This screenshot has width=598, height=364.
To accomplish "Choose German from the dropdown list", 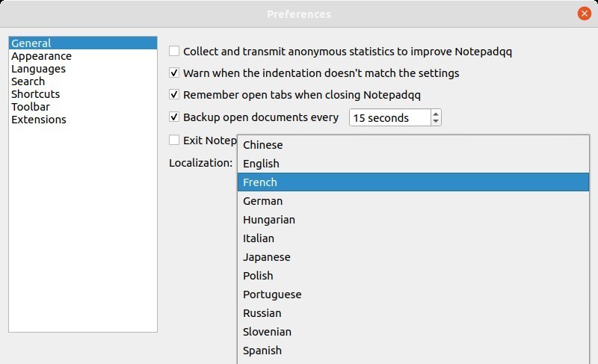I will click(263, 201).
